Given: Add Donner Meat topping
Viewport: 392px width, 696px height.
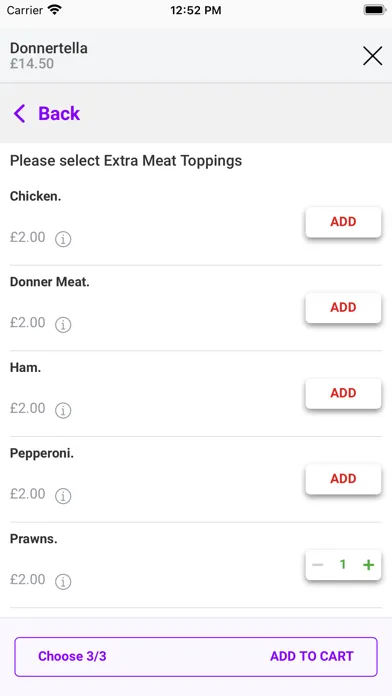Looking at the screenshot, I should (343, 308).
